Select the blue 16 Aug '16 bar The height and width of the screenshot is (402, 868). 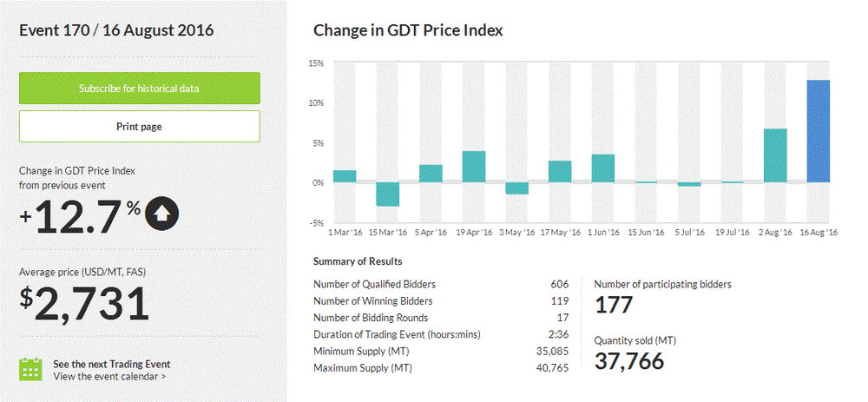point(819,131)
